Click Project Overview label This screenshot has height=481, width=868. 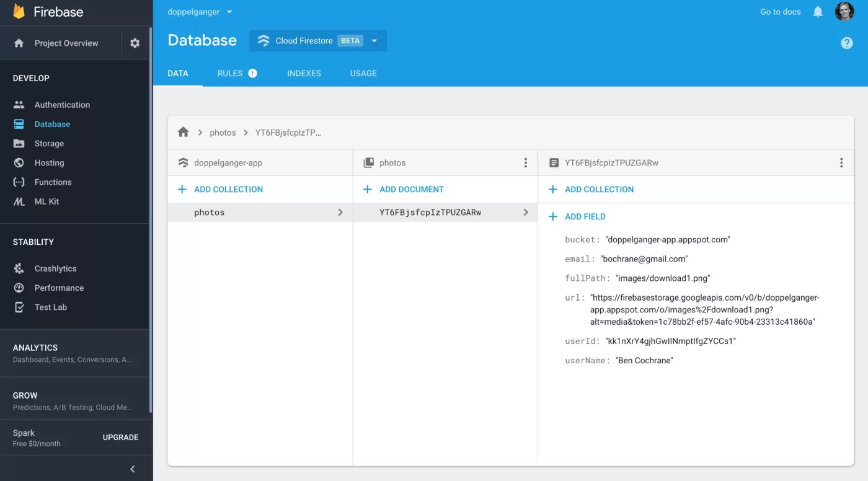[66, 43]
